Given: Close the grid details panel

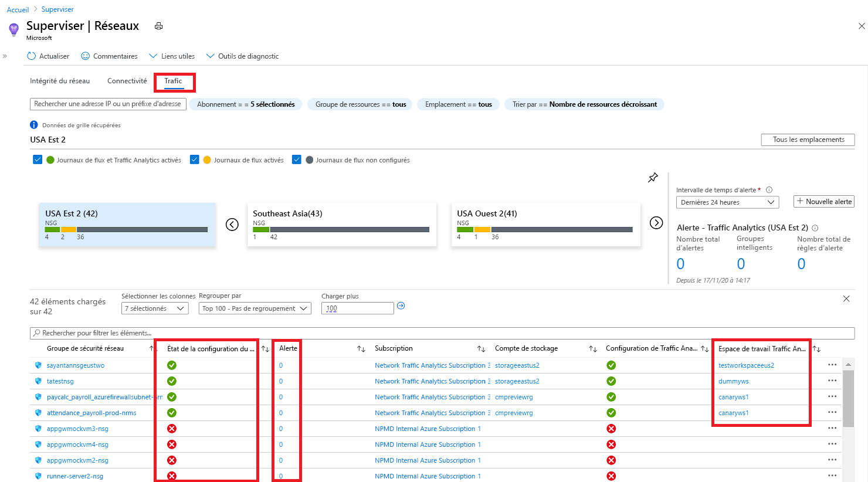Looking at the screenshot, I should (x=846, y=298).
